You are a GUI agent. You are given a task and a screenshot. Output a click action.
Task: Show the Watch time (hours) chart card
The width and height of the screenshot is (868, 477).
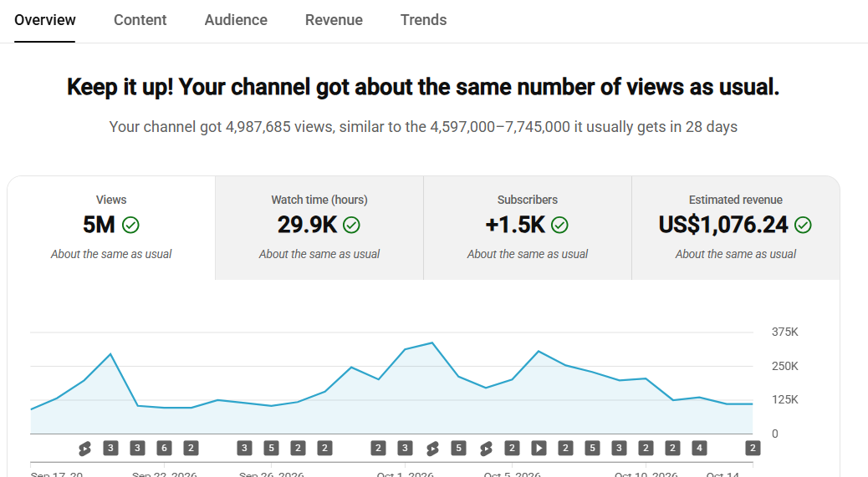(x=319, y=228)
